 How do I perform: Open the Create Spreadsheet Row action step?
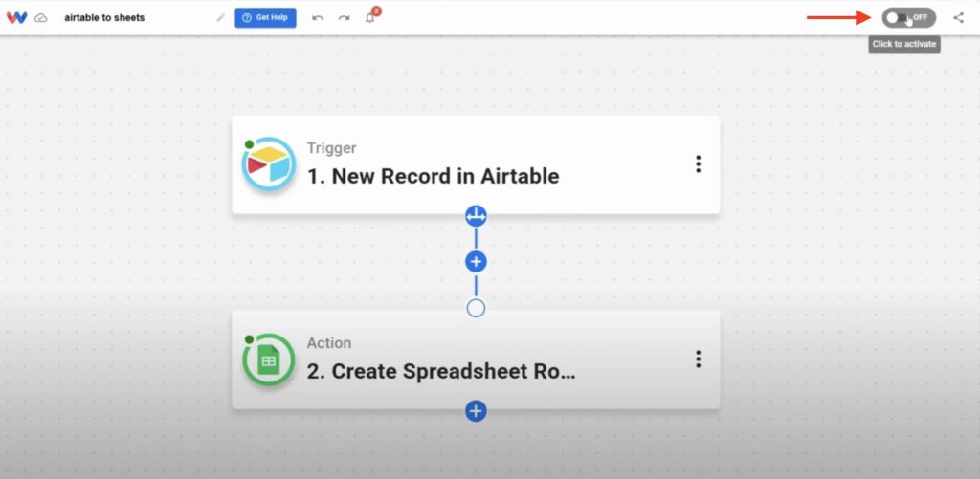point(476,359)
